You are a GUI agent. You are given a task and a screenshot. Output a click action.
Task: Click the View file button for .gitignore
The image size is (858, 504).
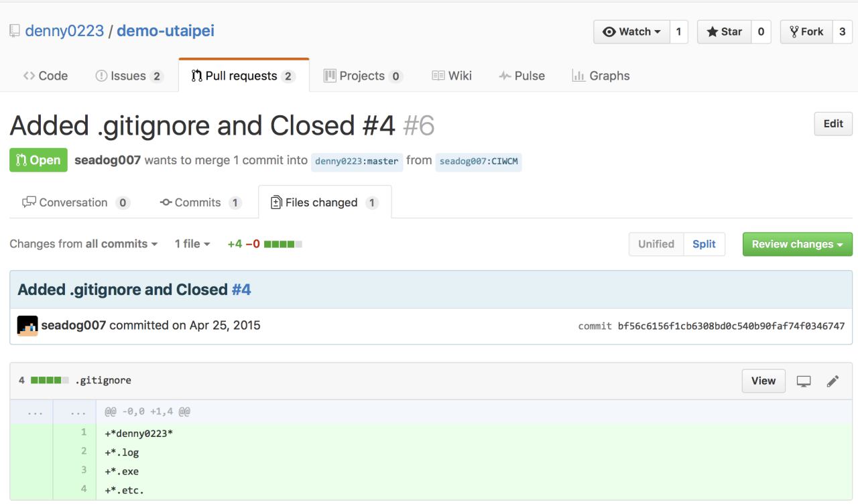(763, 381)
